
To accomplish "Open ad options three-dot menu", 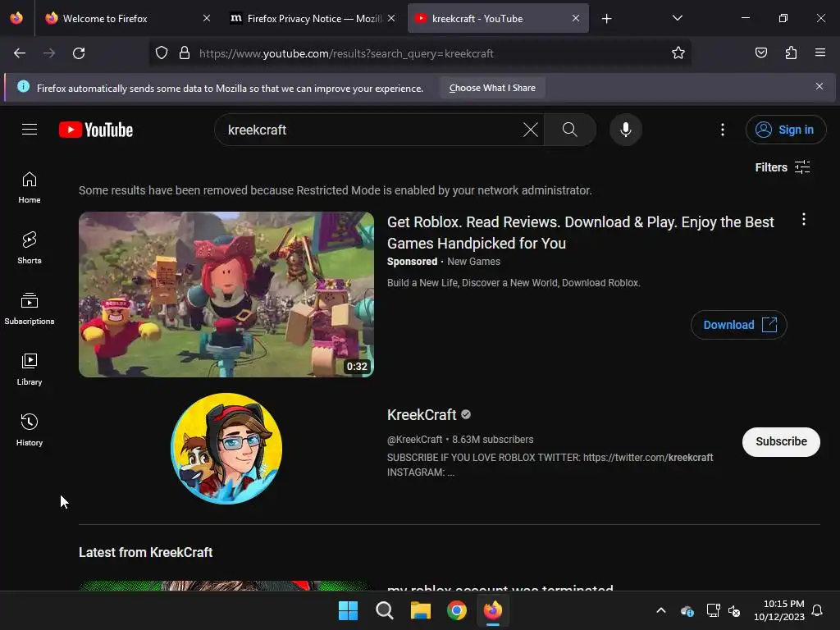I will [x=804, y=219].
